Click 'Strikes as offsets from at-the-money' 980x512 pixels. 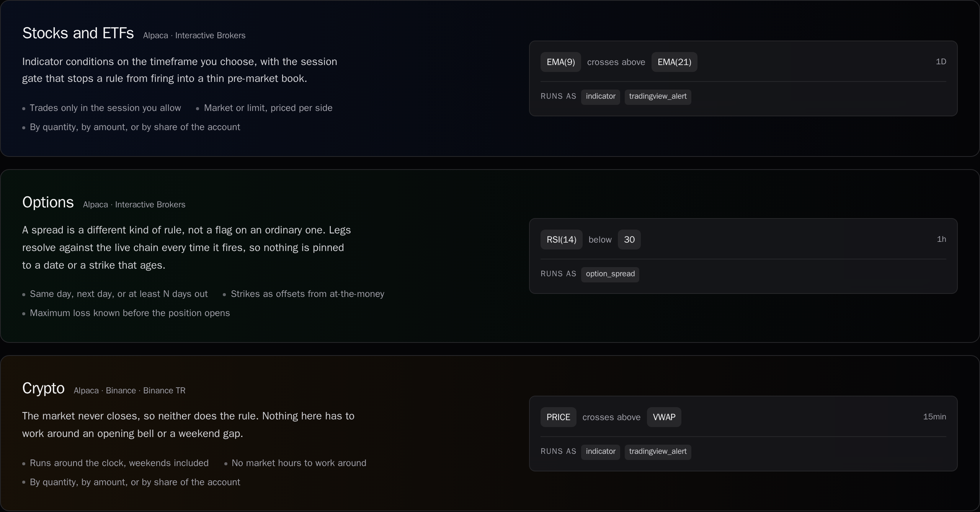(307, 294)
